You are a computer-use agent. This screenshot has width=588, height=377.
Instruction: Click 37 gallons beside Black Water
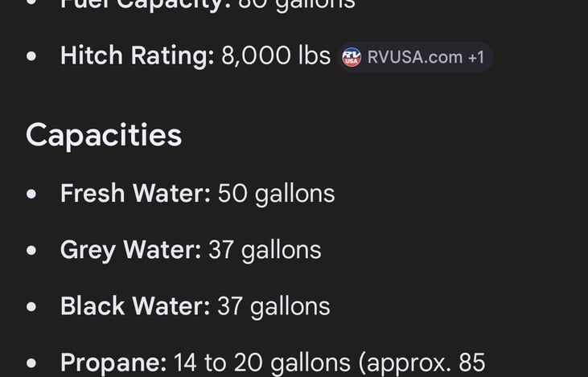[273, 306]
